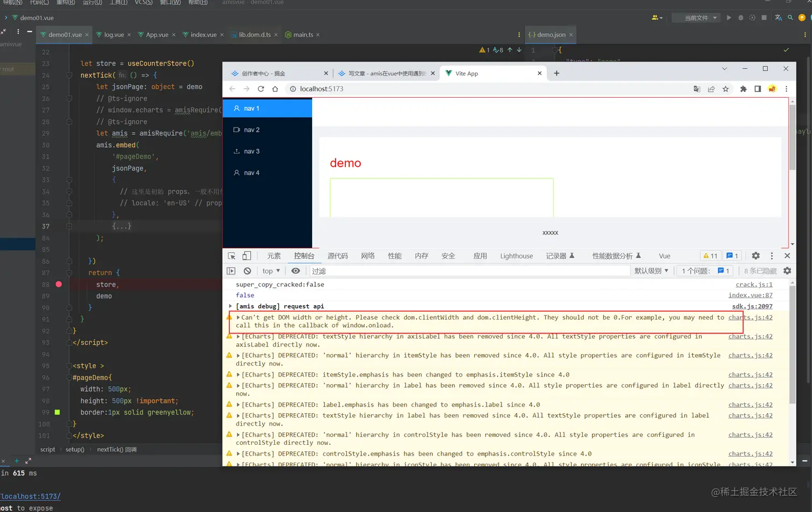
Task: Reload the localhost:5173 page
Action: pos(261,89)
